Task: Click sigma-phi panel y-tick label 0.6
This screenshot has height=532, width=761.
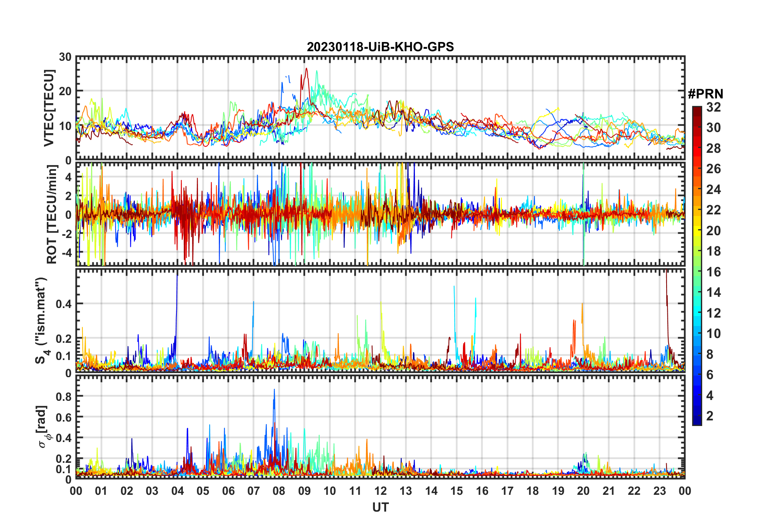Action: click(x=64, y=417)
